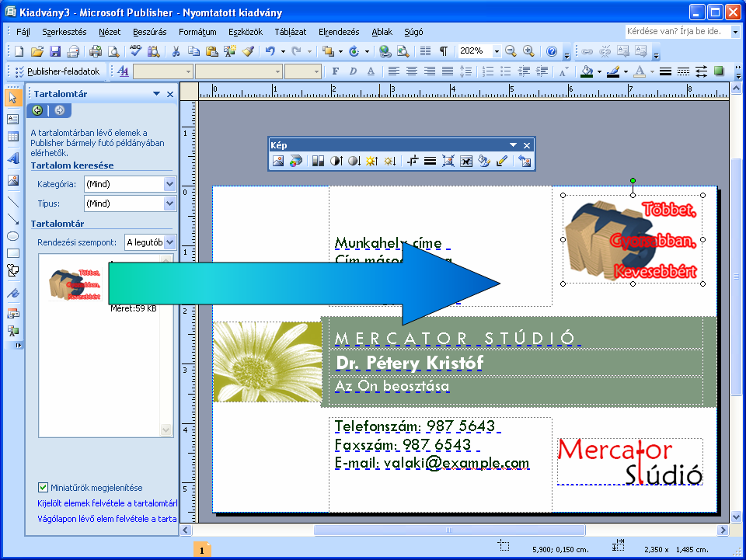
Task: Select the Line drawing tool
Action: (x=13, y=202)
